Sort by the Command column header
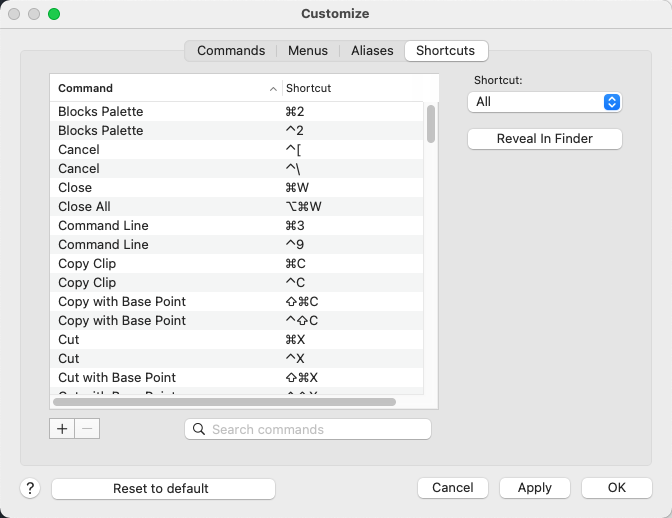The image size is (672, 518). (165, 88)
